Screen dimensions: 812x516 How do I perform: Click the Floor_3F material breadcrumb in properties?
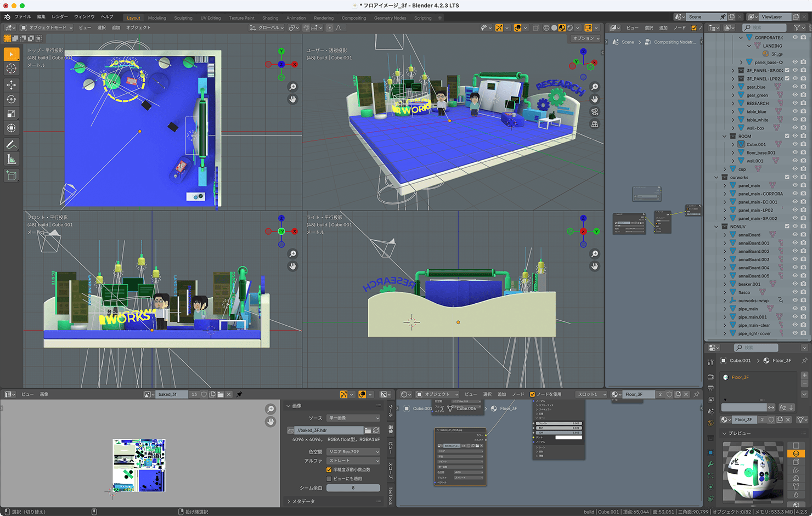pos(777,360)
